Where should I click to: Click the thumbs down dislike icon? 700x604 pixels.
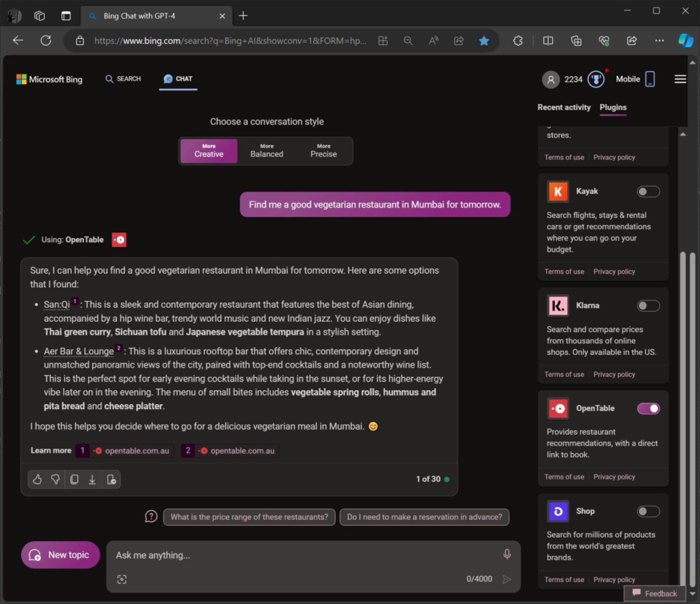pos(56,480)
